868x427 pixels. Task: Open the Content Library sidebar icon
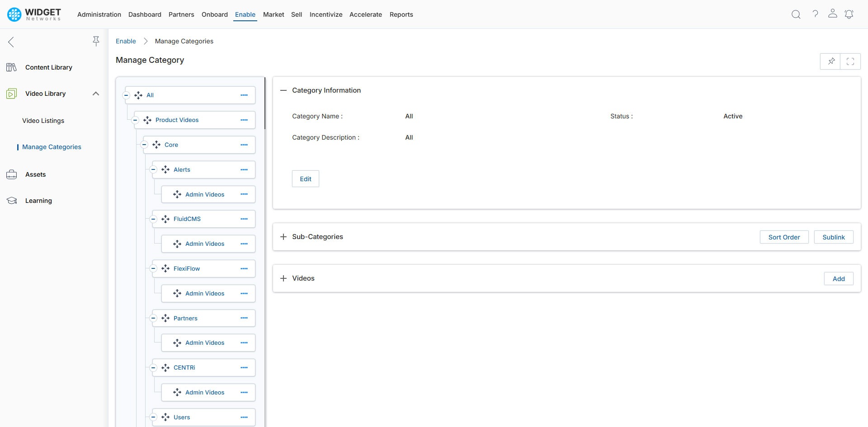pos(11,67)
